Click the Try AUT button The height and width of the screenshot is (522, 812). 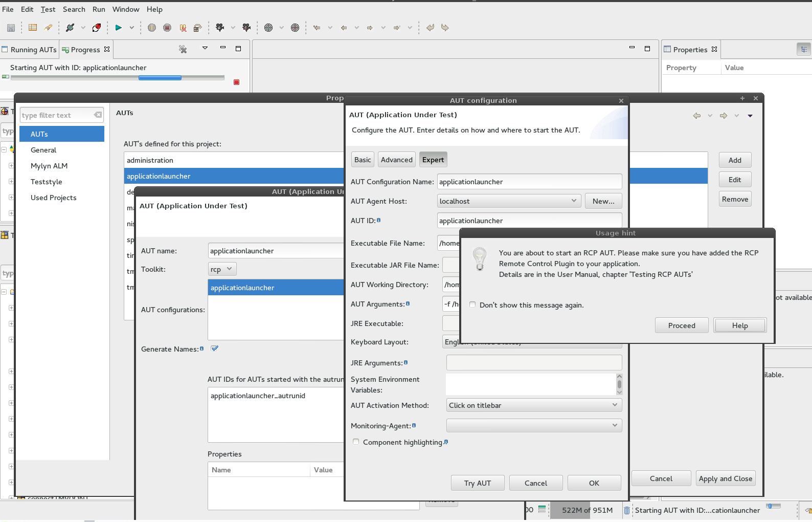[478, 483]
